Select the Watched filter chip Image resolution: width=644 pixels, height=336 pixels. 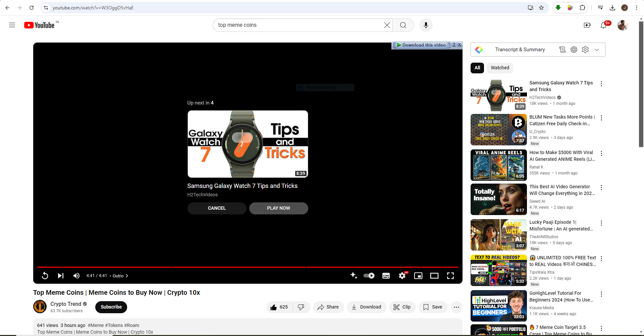tap(500, 68)
